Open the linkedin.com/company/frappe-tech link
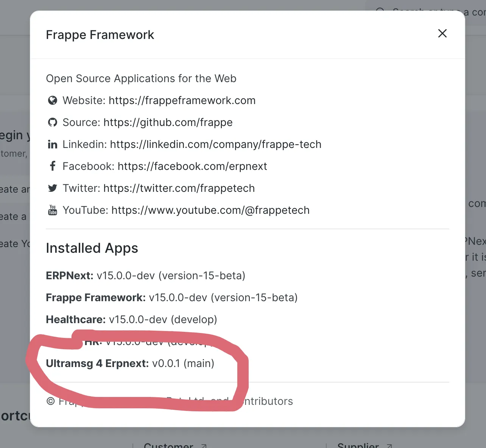The width and height of the screenshot is (486, 448). click(x=216, y=144)
